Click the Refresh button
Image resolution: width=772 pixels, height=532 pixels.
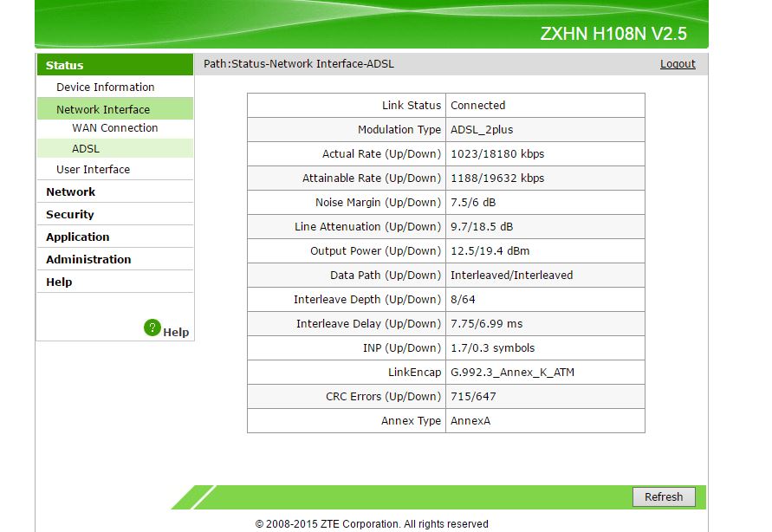pos(664,497)
